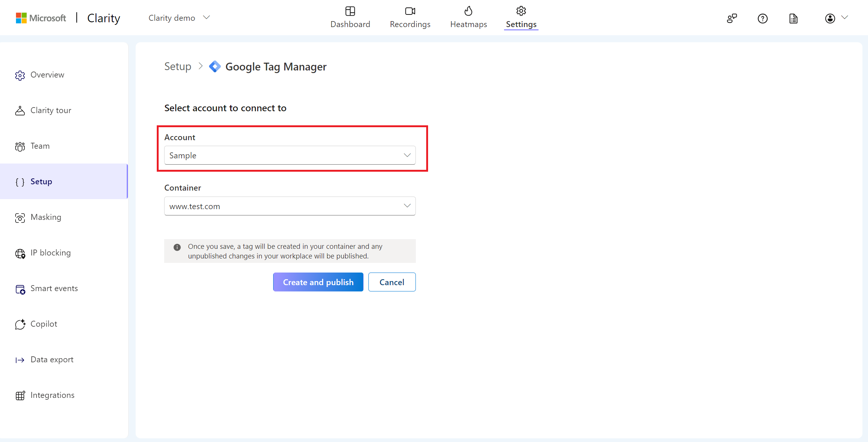Click the Data export arrow icon
Image resolution: width=868 pixels, height=442 pixels.
(x=20, y=360)
